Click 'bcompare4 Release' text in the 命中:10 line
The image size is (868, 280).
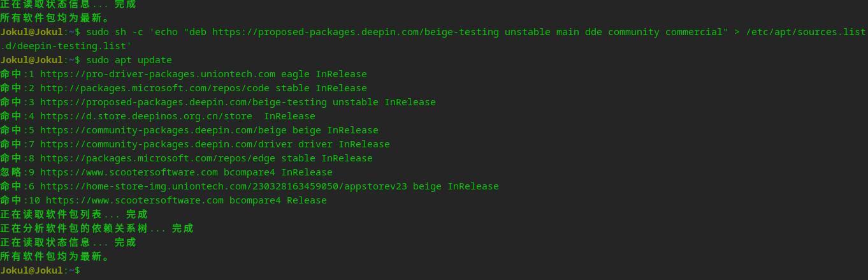point(278,200)
